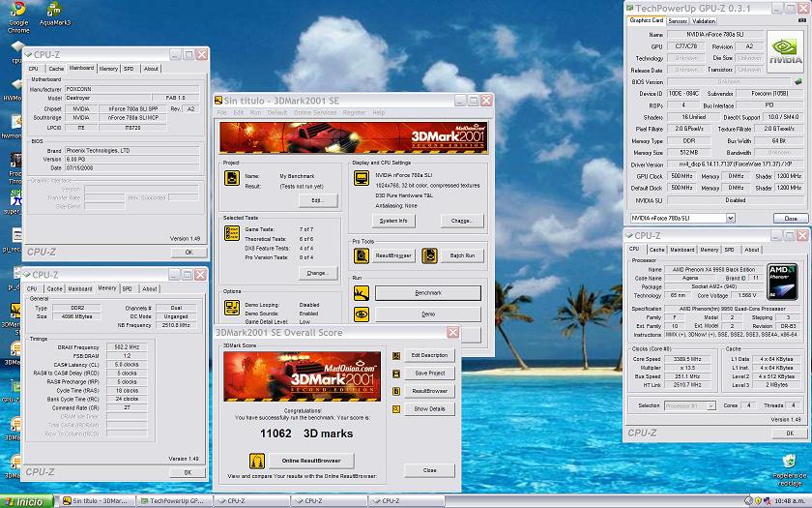Image resolution: width=812 pixels, height=508 pixels.
Task: Open the graphics card selection dropdown in GPU-Z
Action: tap(730, 219)
